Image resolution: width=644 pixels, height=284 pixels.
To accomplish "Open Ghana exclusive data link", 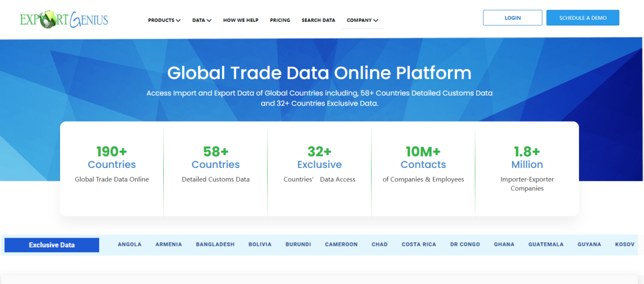I will pyautogui.click(x=504, y=244).
